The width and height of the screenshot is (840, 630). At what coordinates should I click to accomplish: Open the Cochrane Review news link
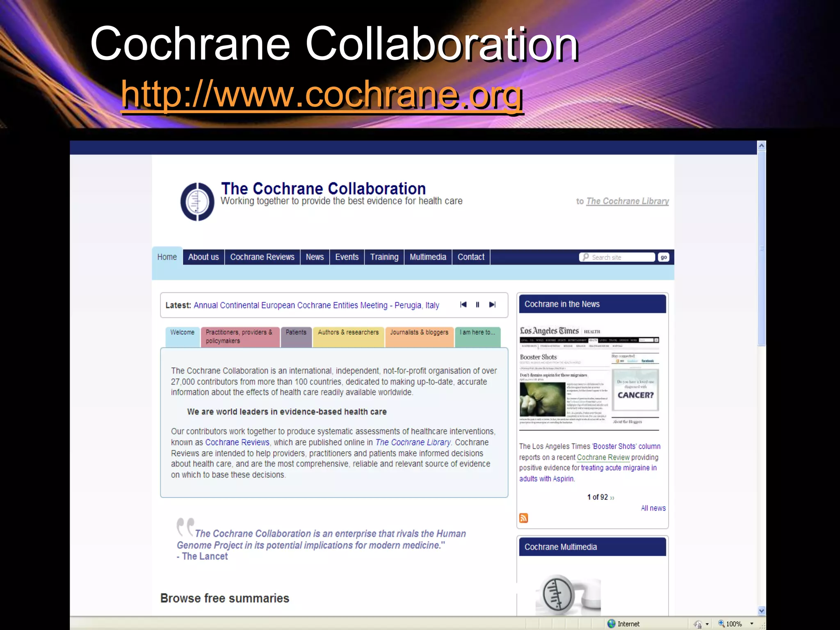pyautogui.click(x=603, y=457)
